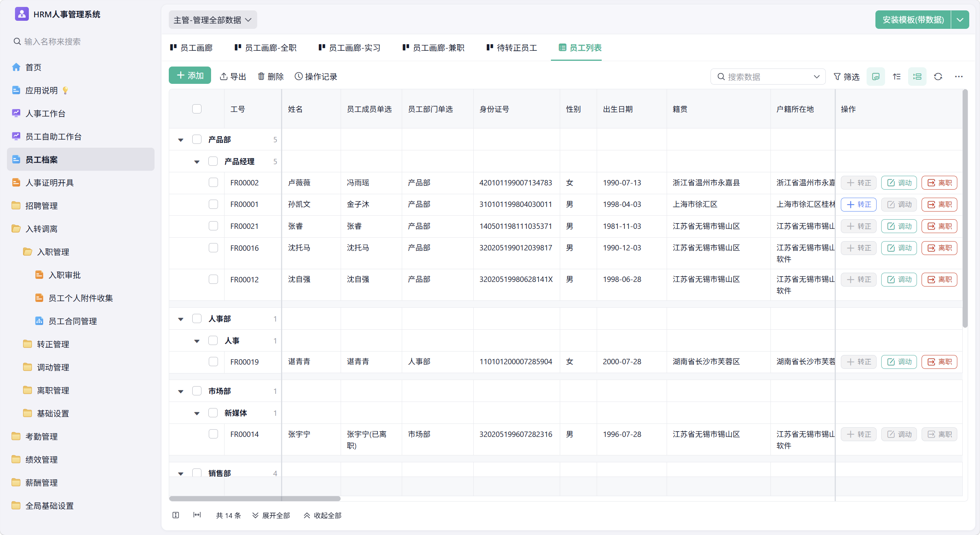Switch to the 员工画廊-全职 tab
This screenshot has width=980, height=535.
pos(266,48)
